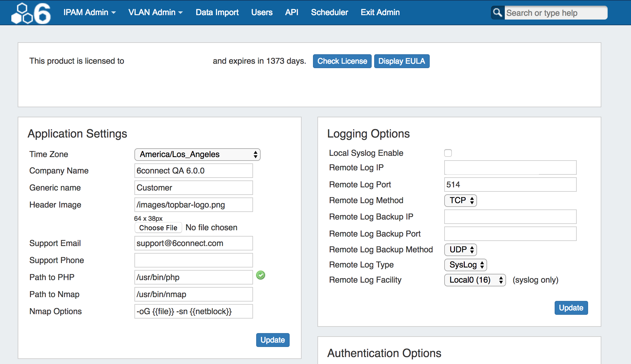Open the Time Zone dropdown
This screenshot has width=631, height=364.
coord(197,154)
